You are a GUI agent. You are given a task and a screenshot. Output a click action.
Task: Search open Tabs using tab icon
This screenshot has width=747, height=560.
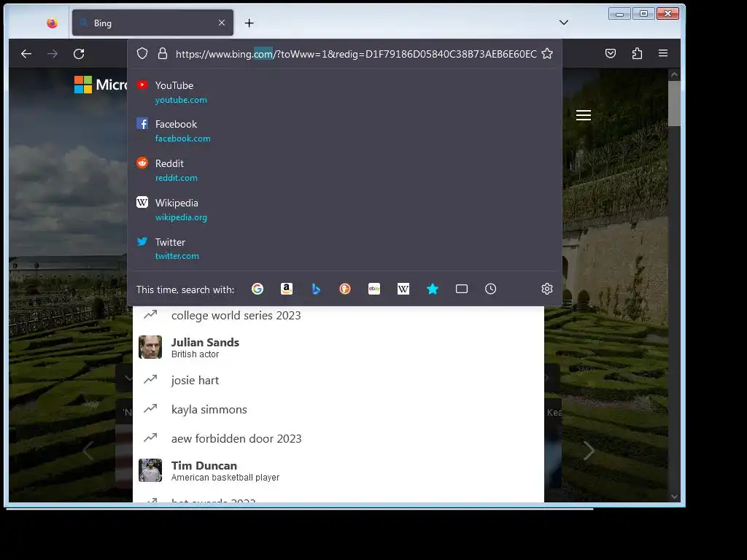pos(462,289)
